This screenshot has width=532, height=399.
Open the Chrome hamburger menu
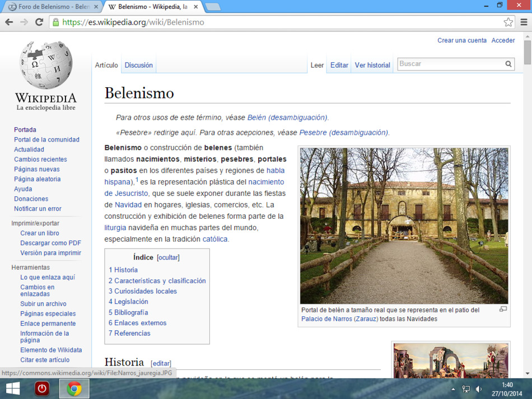coord(524,22)
